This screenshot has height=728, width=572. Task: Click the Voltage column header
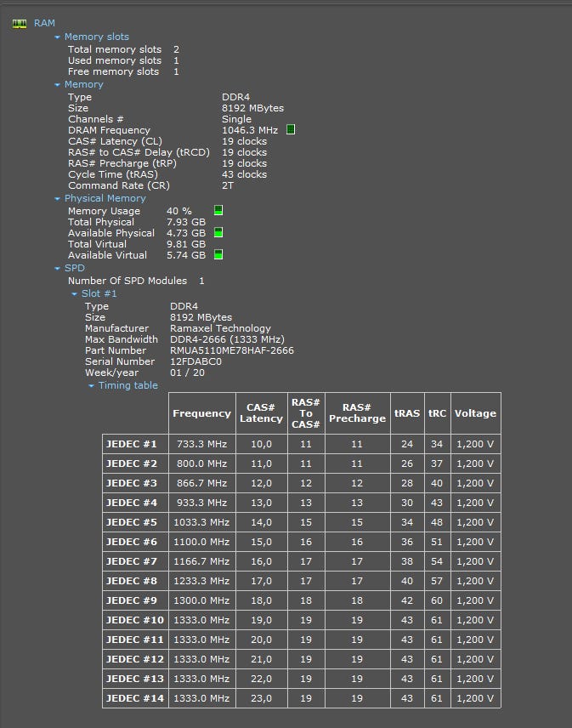click(x=475, y=413)
